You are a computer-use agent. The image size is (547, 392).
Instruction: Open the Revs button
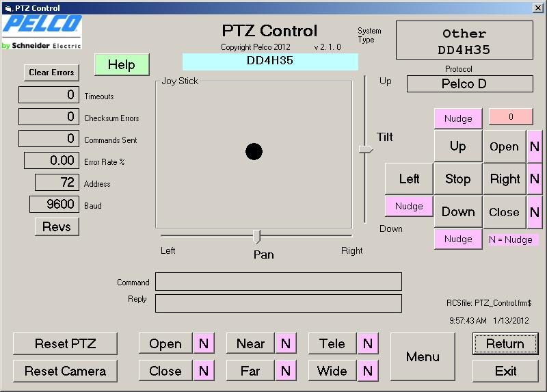tap(57, 227)
